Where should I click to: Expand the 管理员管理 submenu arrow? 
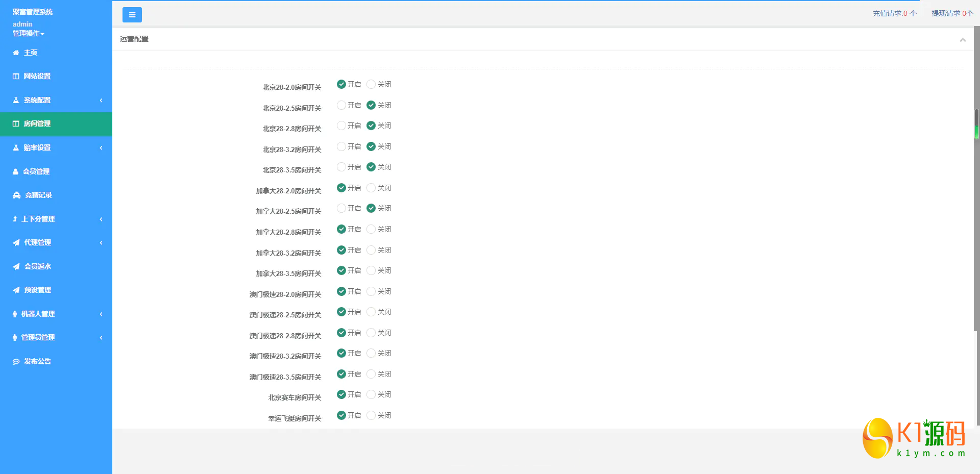101,337
